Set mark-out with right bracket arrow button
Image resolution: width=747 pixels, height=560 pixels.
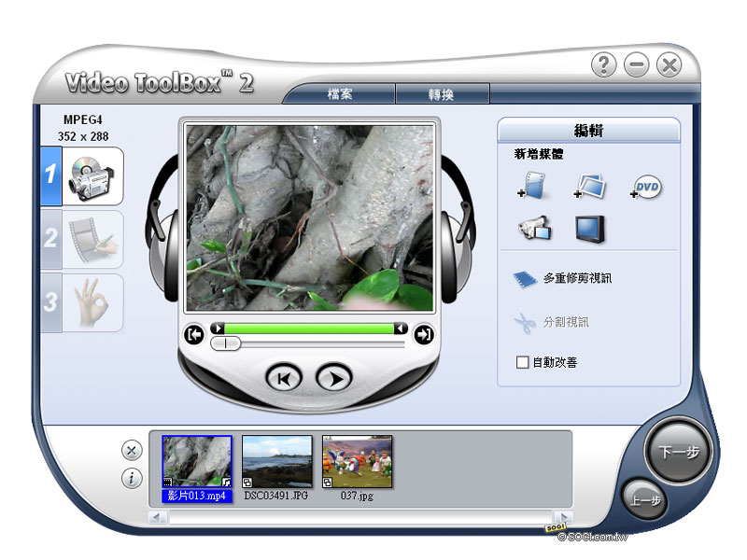pos(424,335)
